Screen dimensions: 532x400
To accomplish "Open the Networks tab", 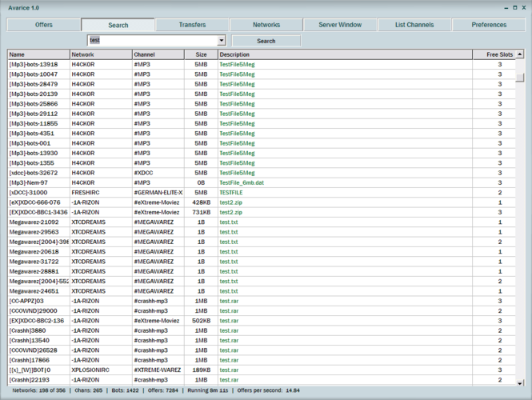I will [266, 25].
